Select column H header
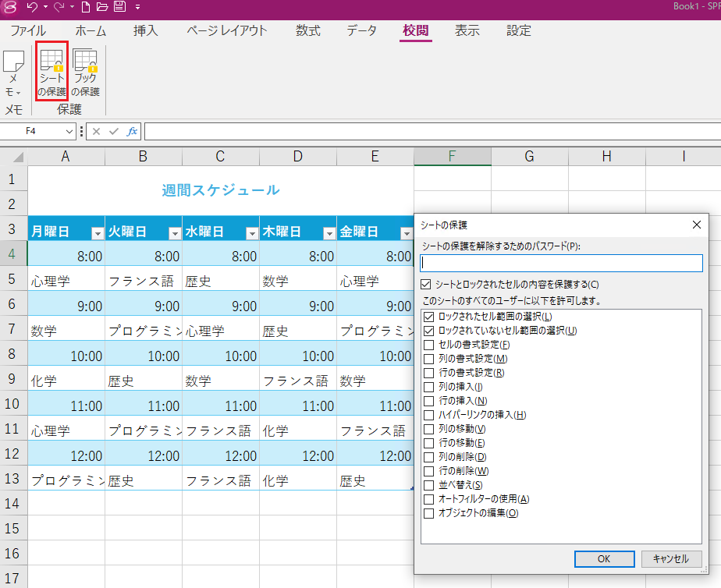Viewport: 721px width, 588px height. pos(607,157)
